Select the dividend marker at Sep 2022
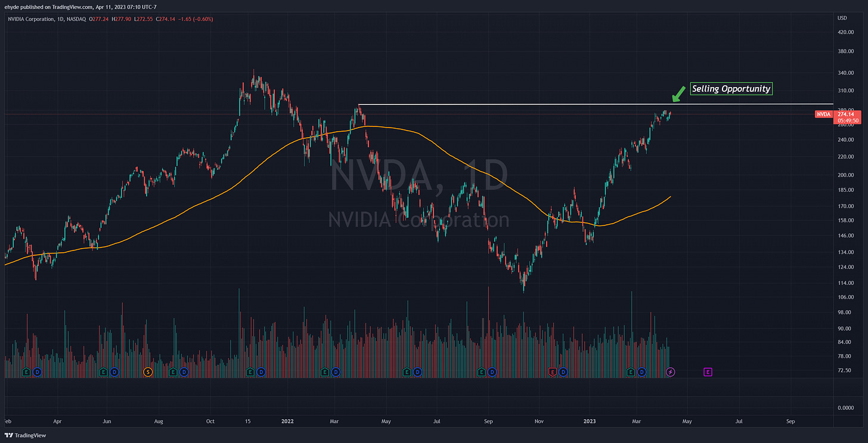 492,371
